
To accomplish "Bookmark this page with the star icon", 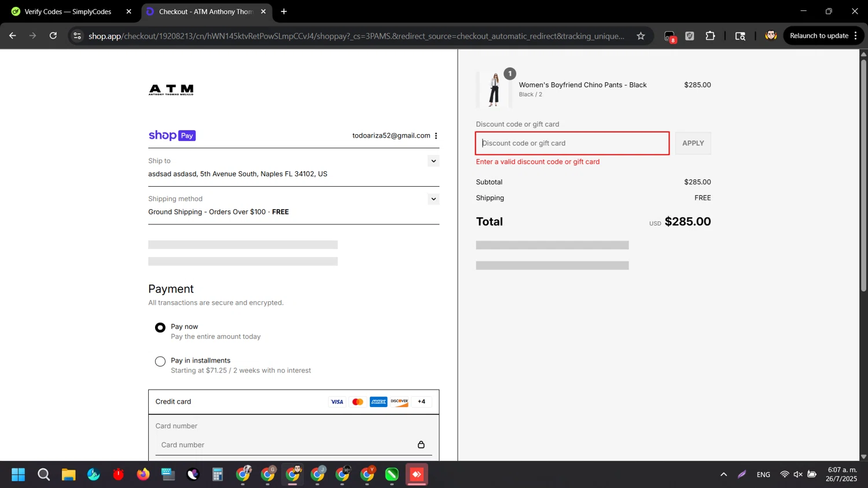I will (x=641, y=36).
